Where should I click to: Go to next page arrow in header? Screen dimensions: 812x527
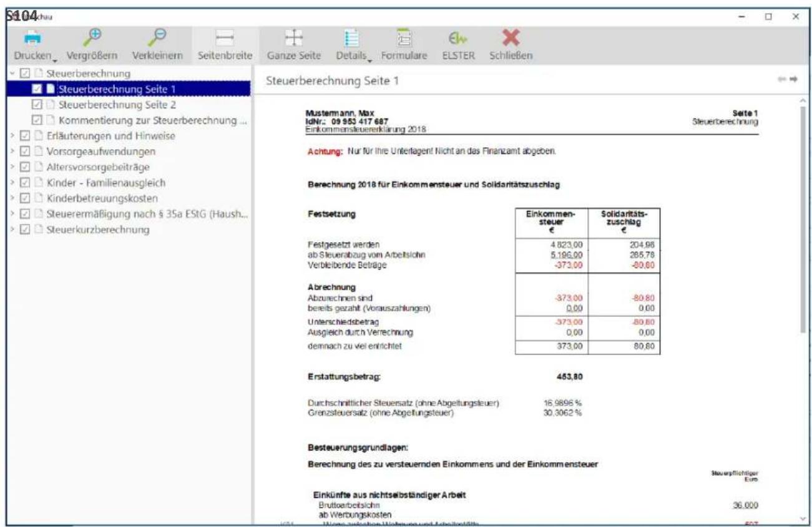pyautogui.click(x=794, y=80)
